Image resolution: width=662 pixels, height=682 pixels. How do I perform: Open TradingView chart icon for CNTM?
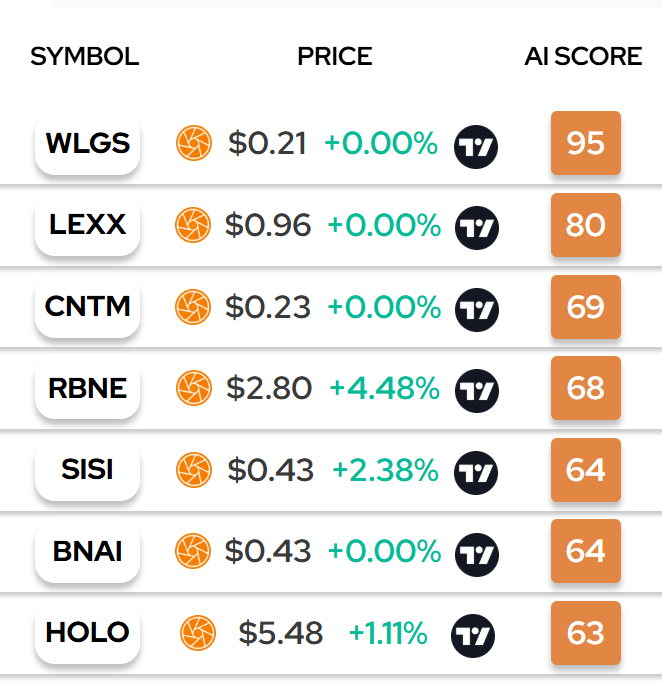click(x=477, y=310)
